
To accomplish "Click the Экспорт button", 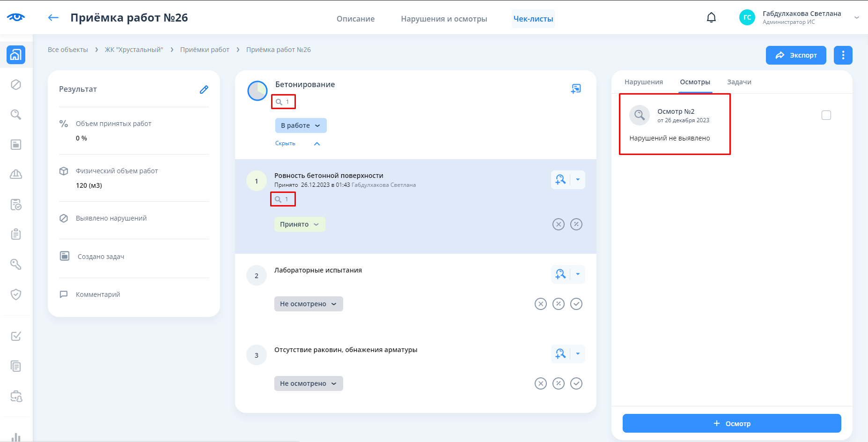I will pyautogui.click(x=795, y=55).
